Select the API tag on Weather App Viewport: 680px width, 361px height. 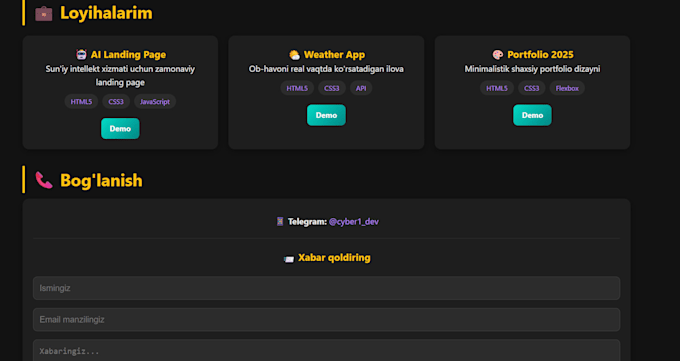[361, 88]
